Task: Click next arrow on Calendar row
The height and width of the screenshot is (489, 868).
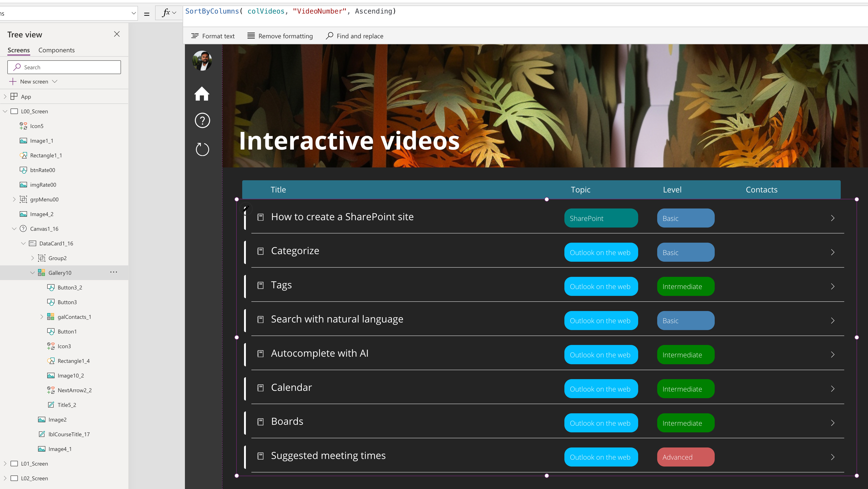Action: click(832, 389)
